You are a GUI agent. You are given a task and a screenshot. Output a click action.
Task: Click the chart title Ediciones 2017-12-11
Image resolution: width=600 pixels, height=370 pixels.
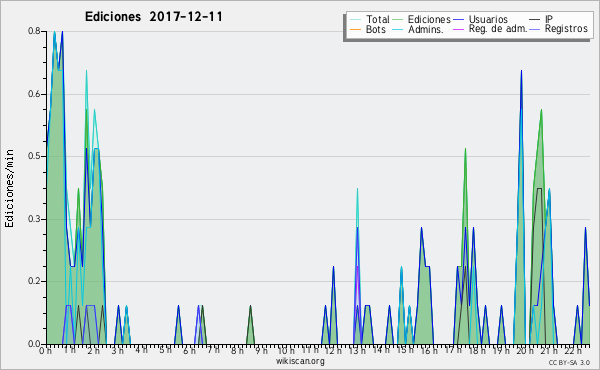coord(153,17)
